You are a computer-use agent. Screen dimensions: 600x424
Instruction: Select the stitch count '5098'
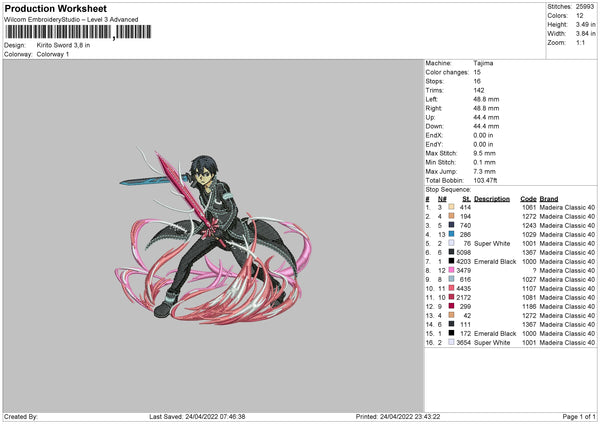463,253
